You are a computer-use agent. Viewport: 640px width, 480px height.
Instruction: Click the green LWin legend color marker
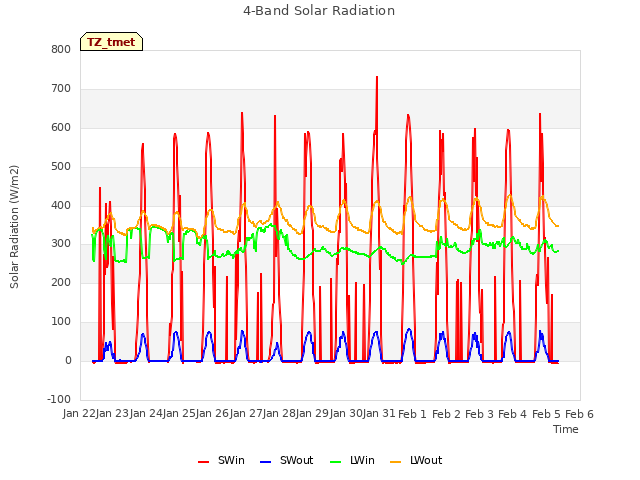click(x=335, y=462)
